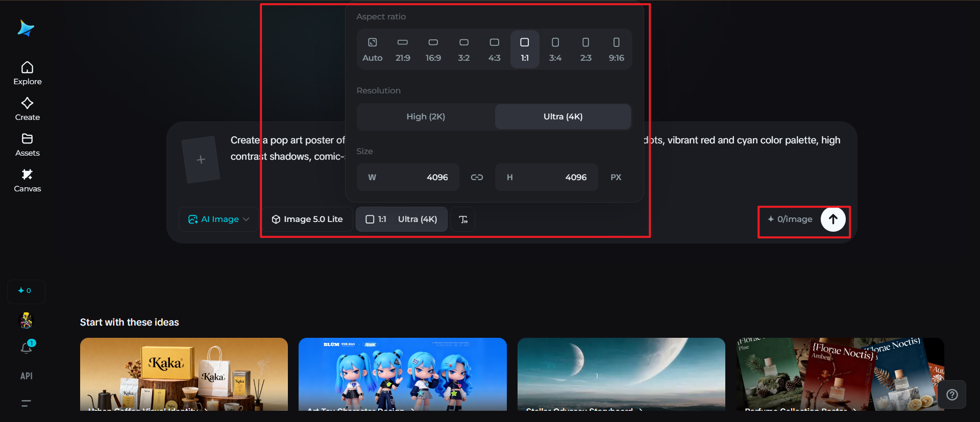Choose the 3:4 aspect ratio
980x422 pixels.
point(555,49)
